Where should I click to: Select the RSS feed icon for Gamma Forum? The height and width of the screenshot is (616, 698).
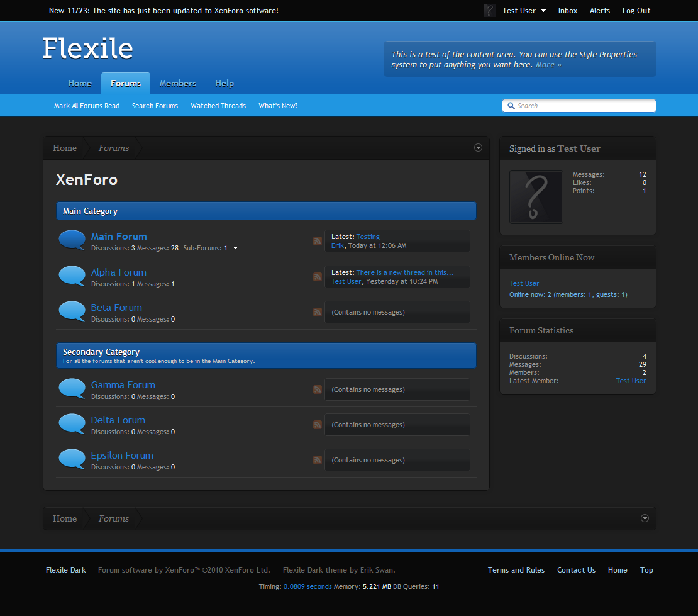point(317,389)
